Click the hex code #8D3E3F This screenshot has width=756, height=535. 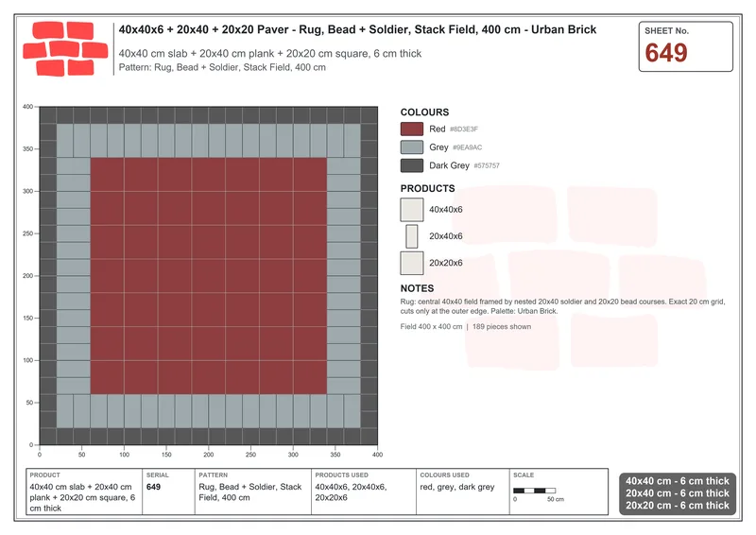(464, 129)
